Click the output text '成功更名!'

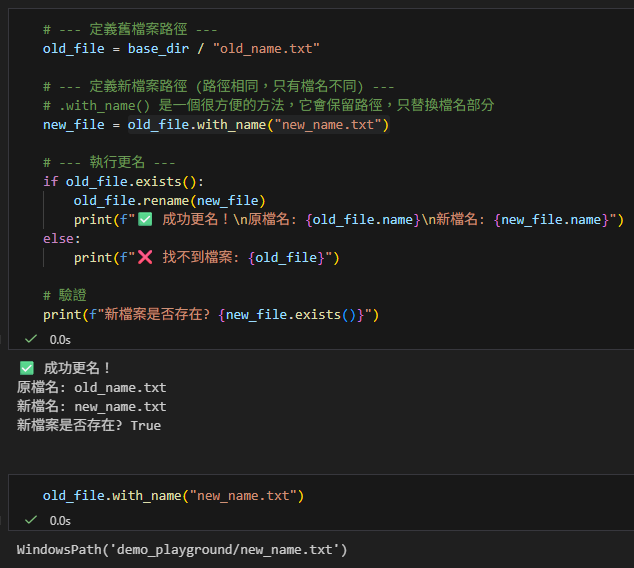pos(77,368)
